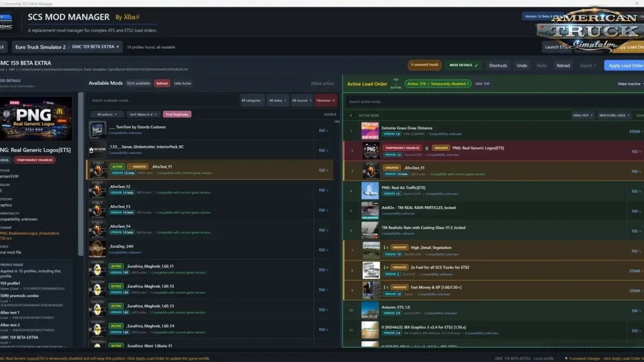Open the FILE link for TomTom by Dzordz Customs
Viewport: 644px width, 362px height.
coord(323,130)
